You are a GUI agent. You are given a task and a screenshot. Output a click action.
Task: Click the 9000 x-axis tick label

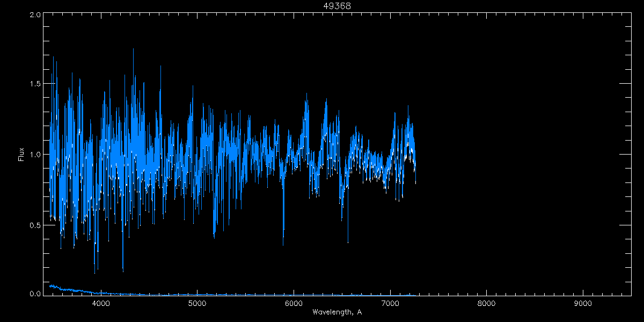[583, 303]
